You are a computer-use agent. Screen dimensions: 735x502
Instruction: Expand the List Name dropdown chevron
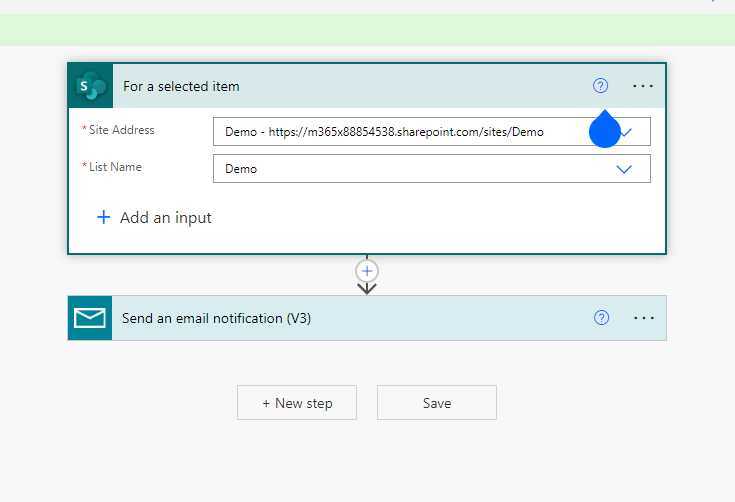(x=624, y=169)
